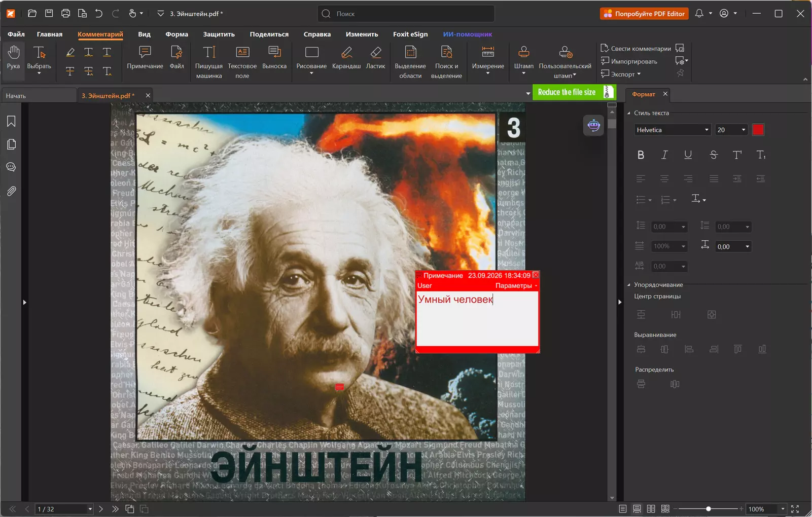Open the ИИ-помощник tab
The height and width of the screenshot is (517, 812).
point(468,34)
